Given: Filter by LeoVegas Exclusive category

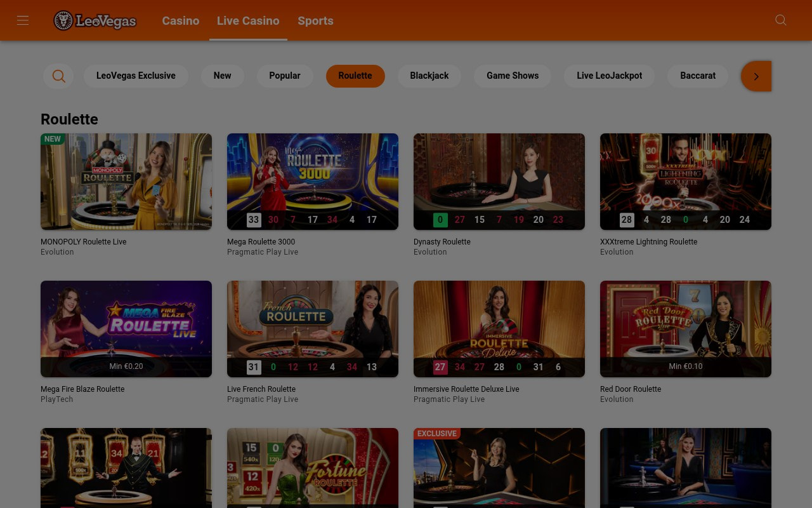Looking at the screenshot, I should 136,76.
